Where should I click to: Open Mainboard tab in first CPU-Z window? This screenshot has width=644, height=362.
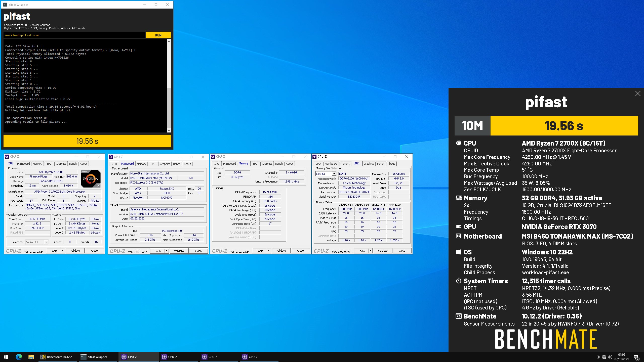pyautogui.click(x=23, y=164)
